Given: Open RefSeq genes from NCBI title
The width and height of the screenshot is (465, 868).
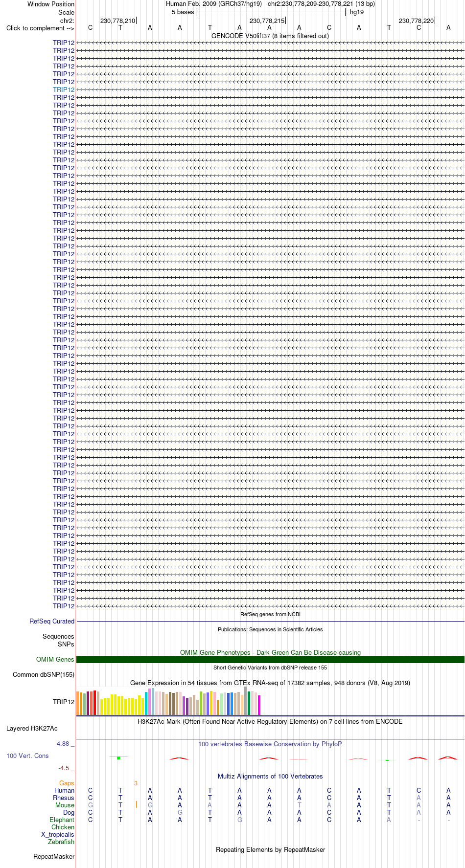Looking at the screenshot, I should [270, 614].
